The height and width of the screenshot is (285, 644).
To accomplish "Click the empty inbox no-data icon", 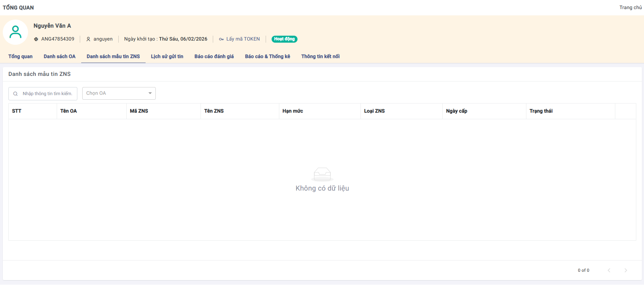I will point(322,174).
